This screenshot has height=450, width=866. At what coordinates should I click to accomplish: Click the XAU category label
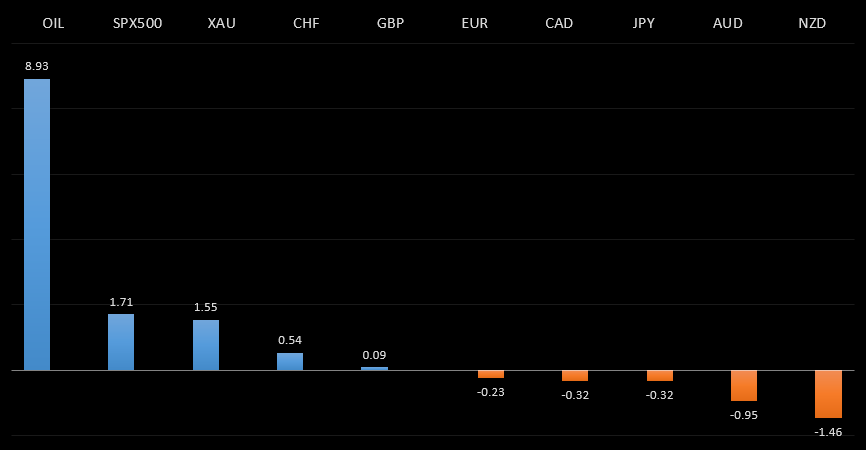(221, 23)
